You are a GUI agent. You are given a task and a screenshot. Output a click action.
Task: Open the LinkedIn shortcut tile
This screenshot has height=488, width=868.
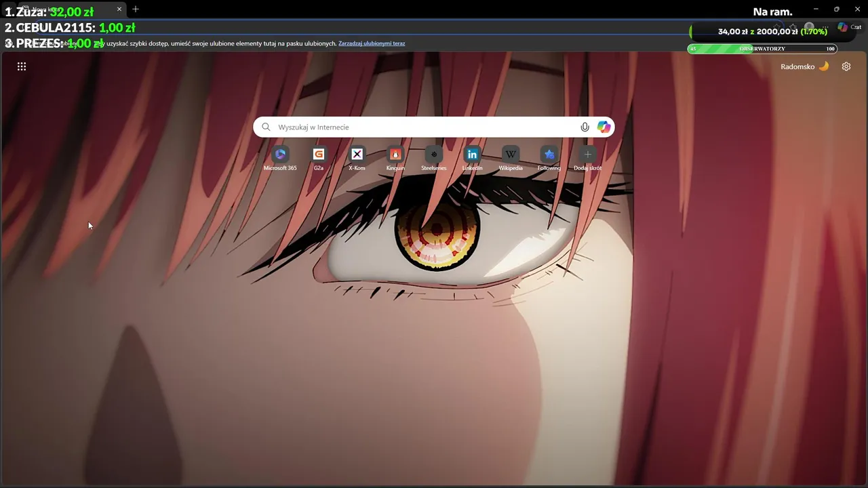(x=472, y=159)
